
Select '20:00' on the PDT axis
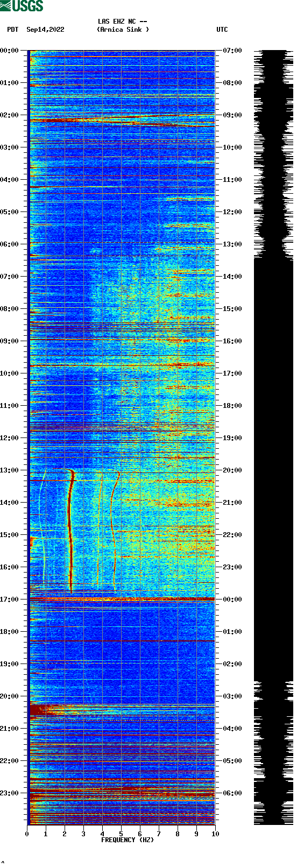[10, 696]
